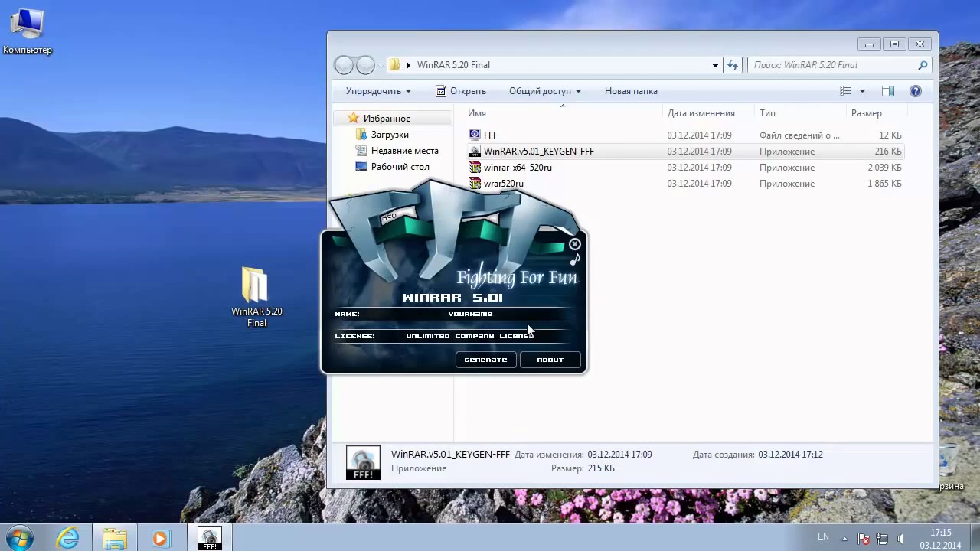The height and width of the screenshot is (551, 980).
Task: Click the 2 039 КБ size cell
Action: click(x=885, y=168)
